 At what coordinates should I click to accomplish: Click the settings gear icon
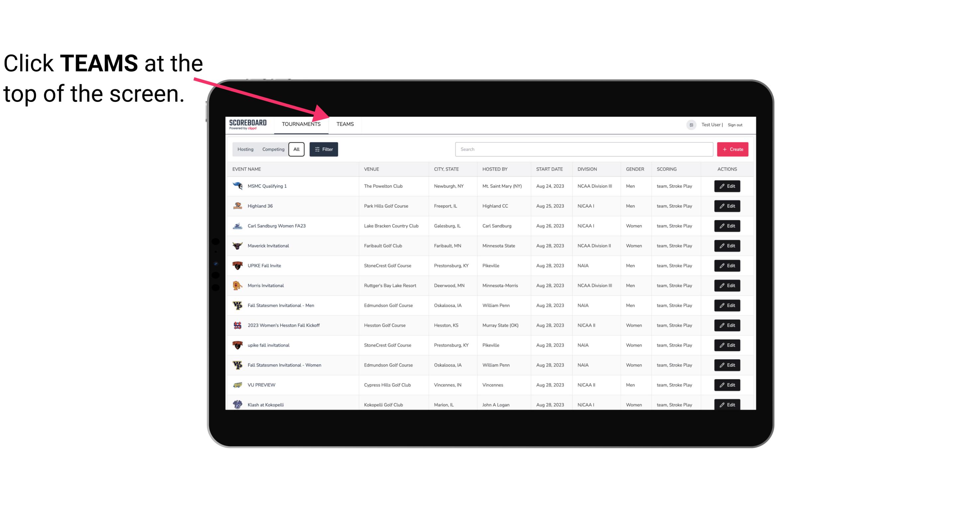[691, 124]
